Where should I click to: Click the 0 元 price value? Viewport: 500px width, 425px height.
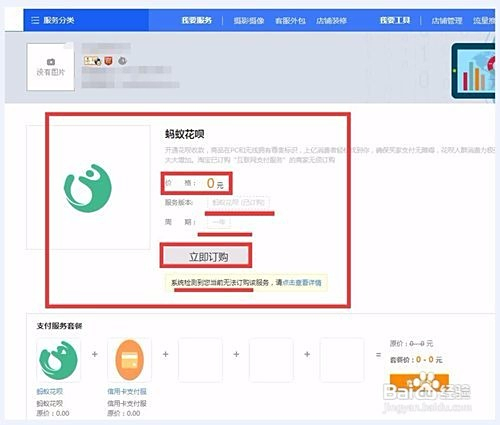coord(215,183)
